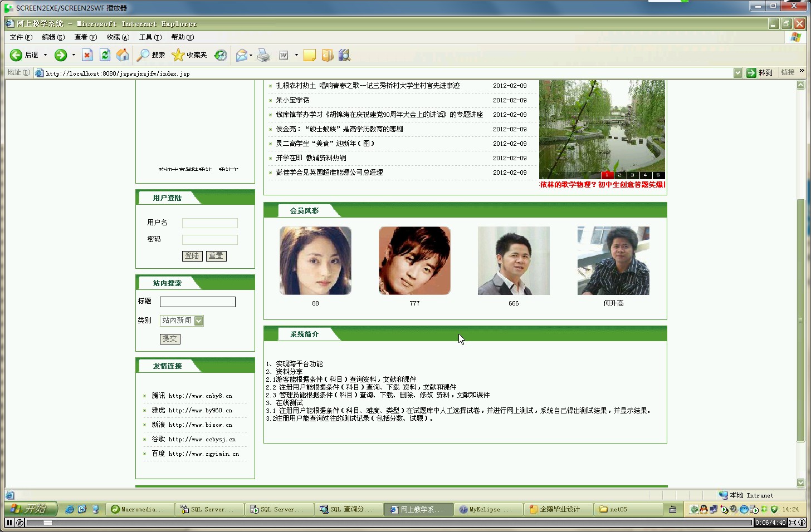Click the player info icon at bottom right
Viewport: 811px width, 532px height.
click(802, 523)
